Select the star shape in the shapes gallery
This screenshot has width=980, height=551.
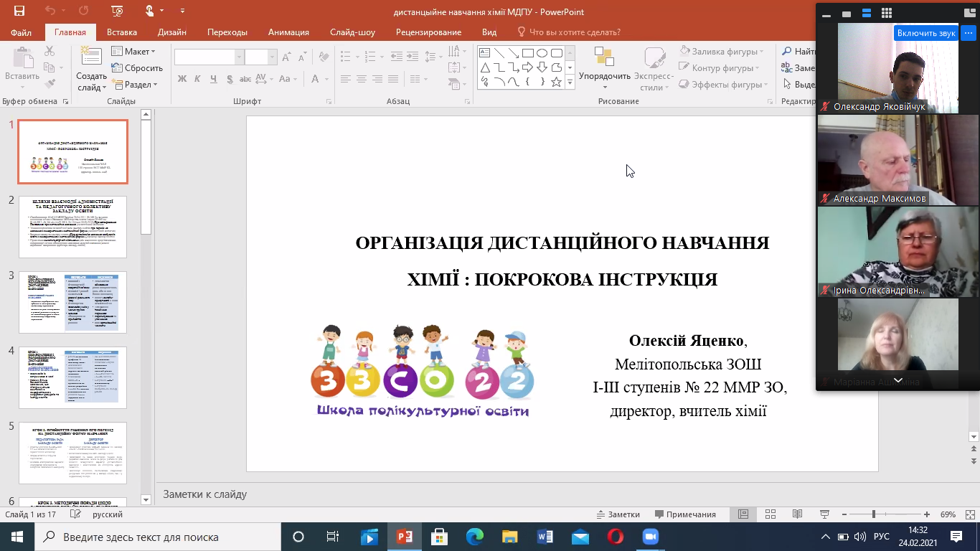click(x=556, y=82)
